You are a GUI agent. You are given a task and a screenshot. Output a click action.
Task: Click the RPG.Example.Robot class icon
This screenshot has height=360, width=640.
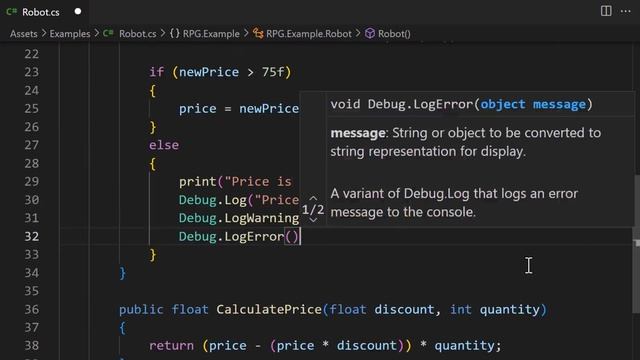(x=258, y=33)
